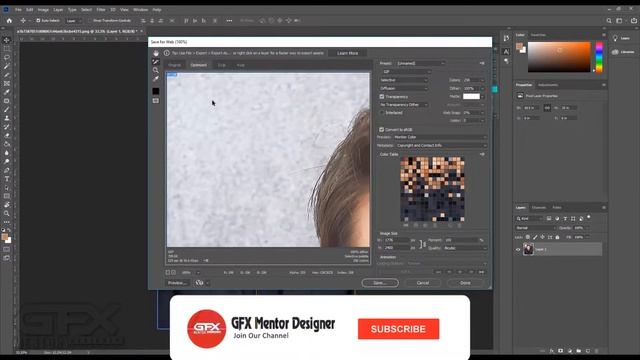640x360 pixels.
Task: Switch to the Original tab
Action: coord(175,65)
